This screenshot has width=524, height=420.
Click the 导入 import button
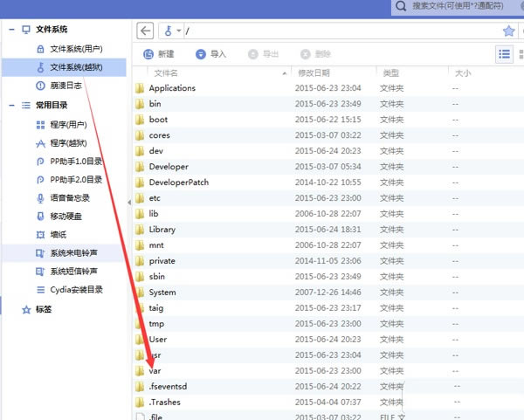click(x=210, y=54)
